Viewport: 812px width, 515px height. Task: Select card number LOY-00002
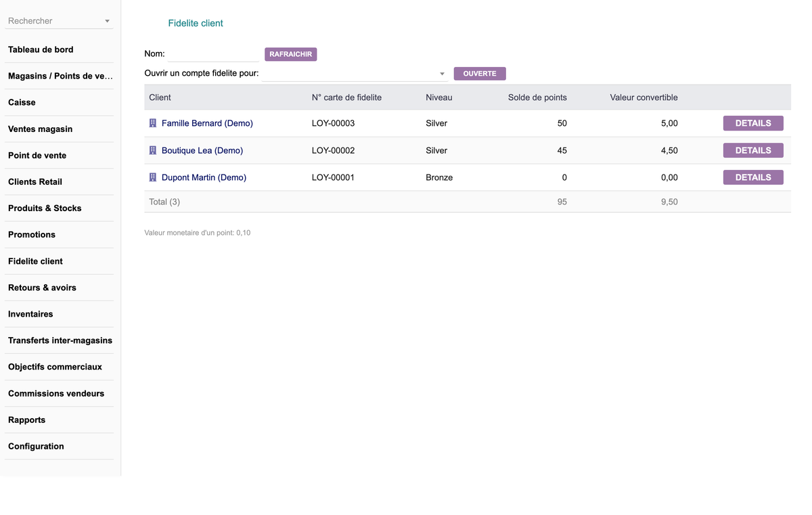tap(333, 150)
